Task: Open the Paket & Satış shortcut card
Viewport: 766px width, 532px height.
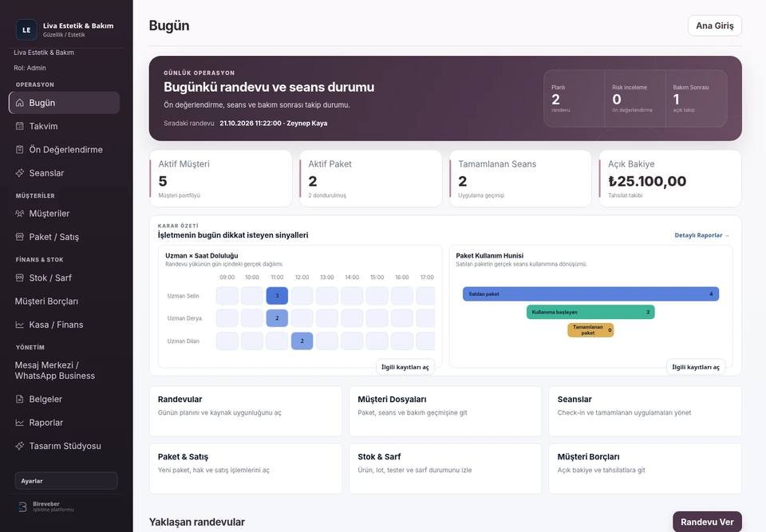Action: [246, 468]
